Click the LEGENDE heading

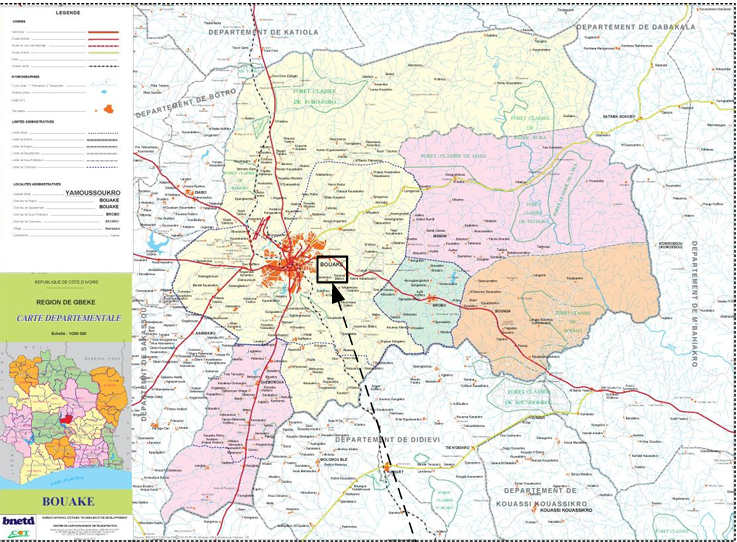(68, 13)
